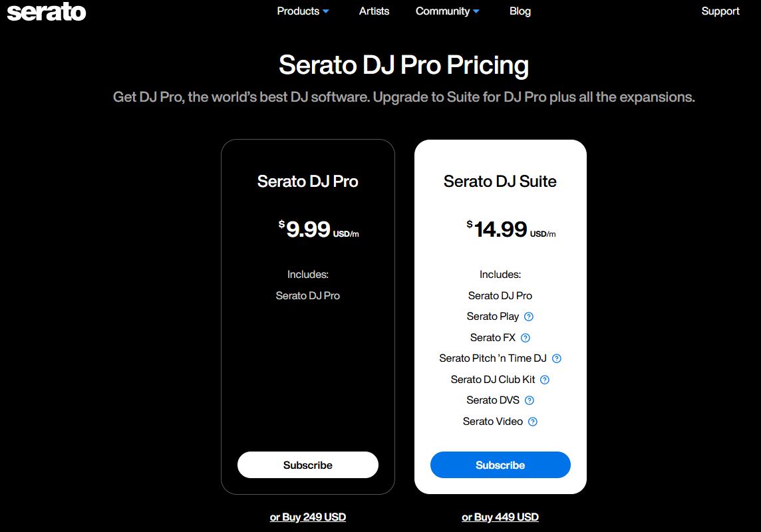This screenshot has height=532, width=761.
Task: Click the Buy 249 USD link
Action: (307, 517)
